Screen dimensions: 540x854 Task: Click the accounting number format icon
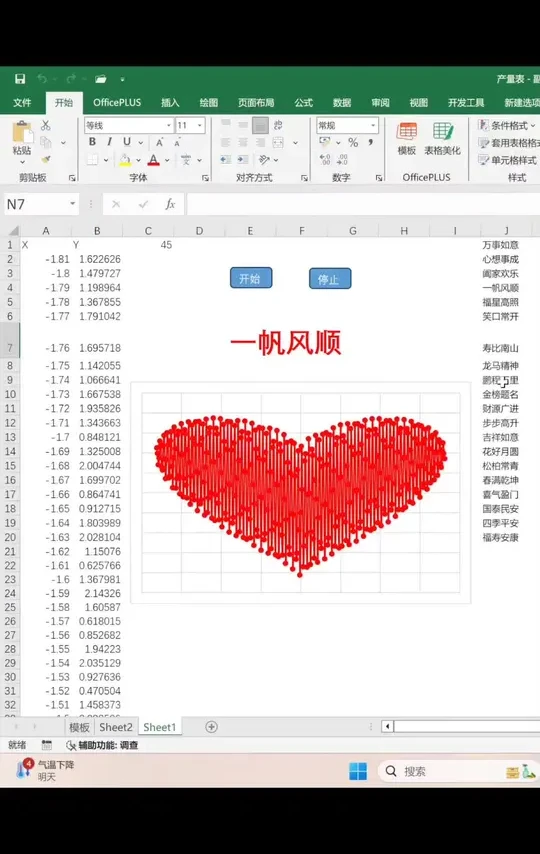pos(325,142)
